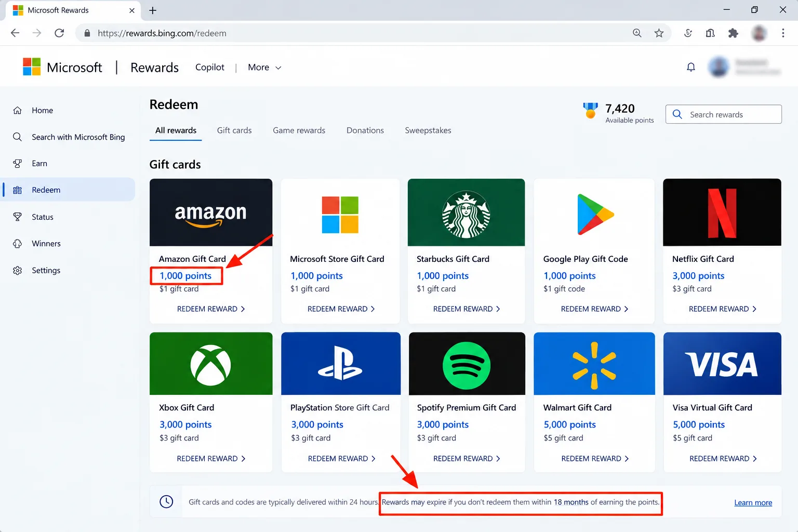
Task: Open the Walmart gift card image
Action: coord(594,364)
